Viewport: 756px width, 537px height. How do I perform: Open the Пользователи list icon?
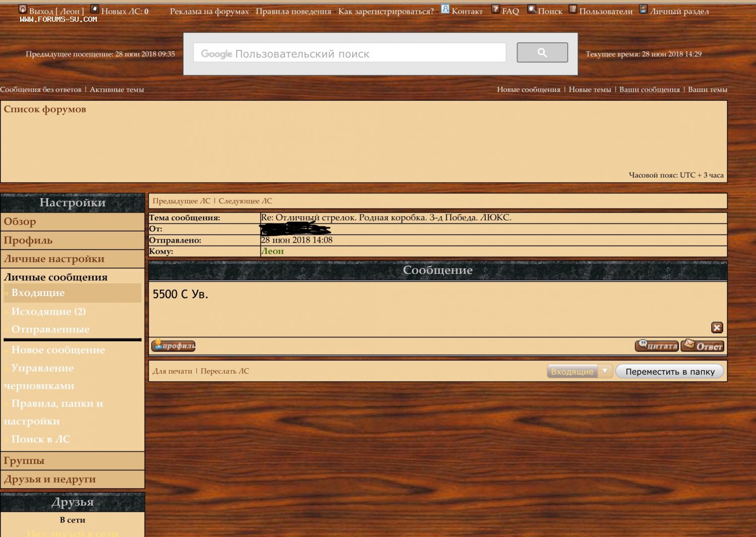[573, 9]
